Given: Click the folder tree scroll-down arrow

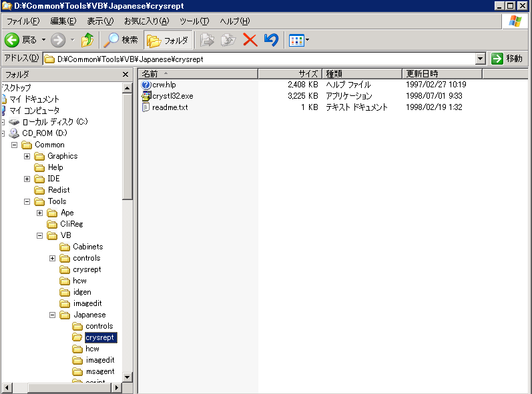Looking at the screenshot, I should pos(127,377).
